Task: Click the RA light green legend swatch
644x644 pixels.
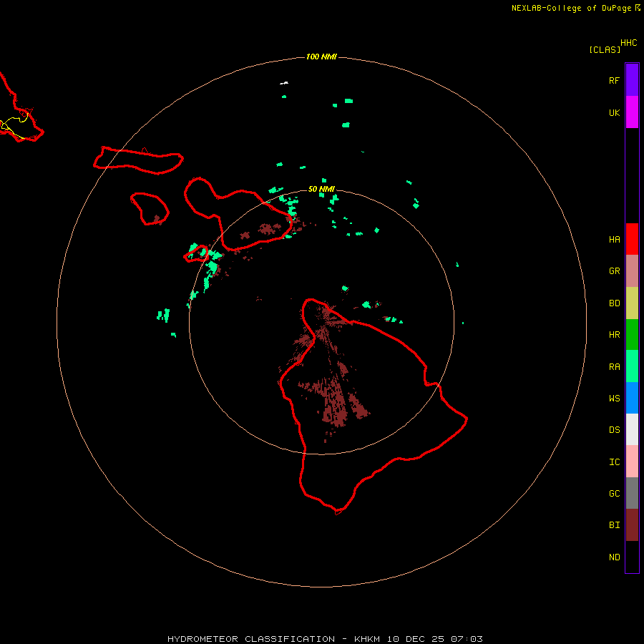Action: pyautogui.click(x=632, y=366)
